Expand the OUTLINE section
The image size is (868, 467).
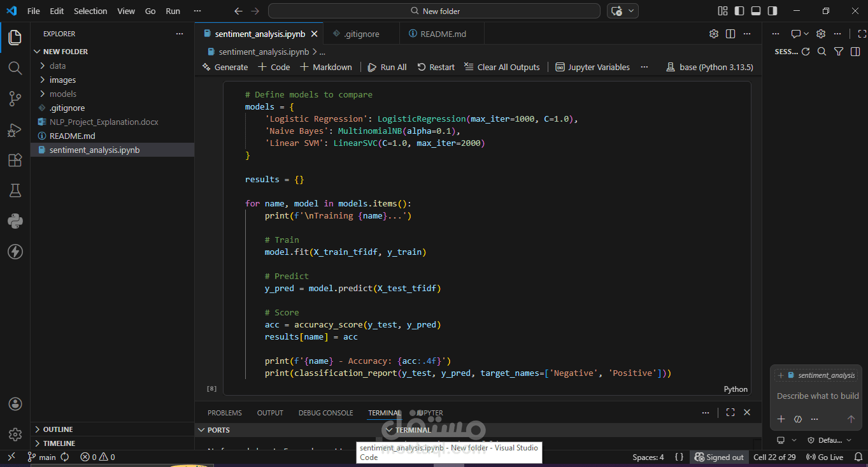pyautogui.click(x=113, y=429)
